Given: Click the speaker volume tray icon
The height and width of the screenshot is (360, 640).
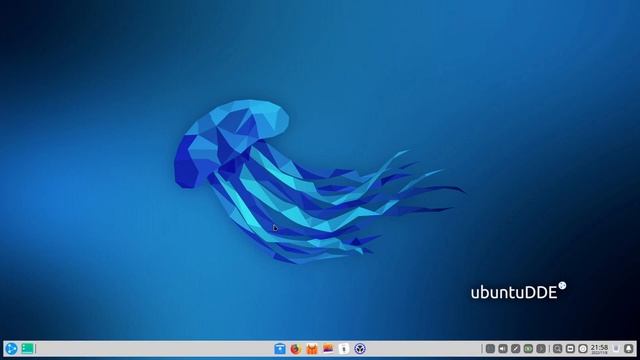Looking at the screenshot, I should [x=503, y=349].
